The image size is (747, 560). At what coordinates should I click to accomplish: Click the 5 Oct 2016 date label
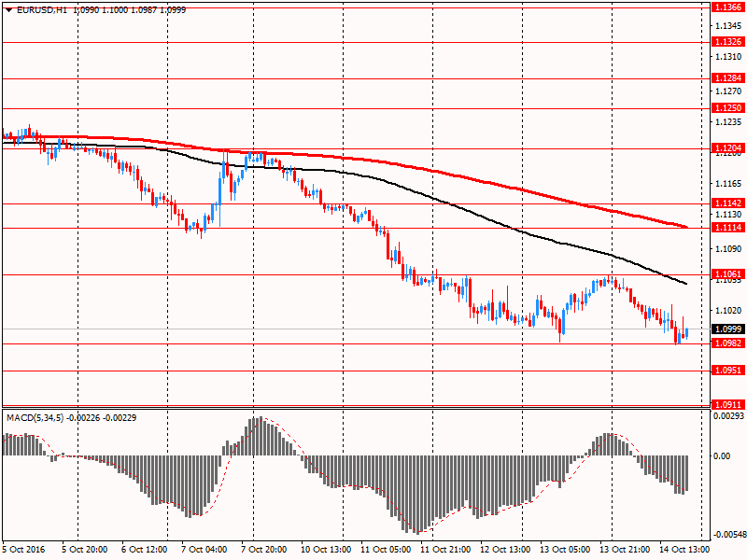pos(24,550)
